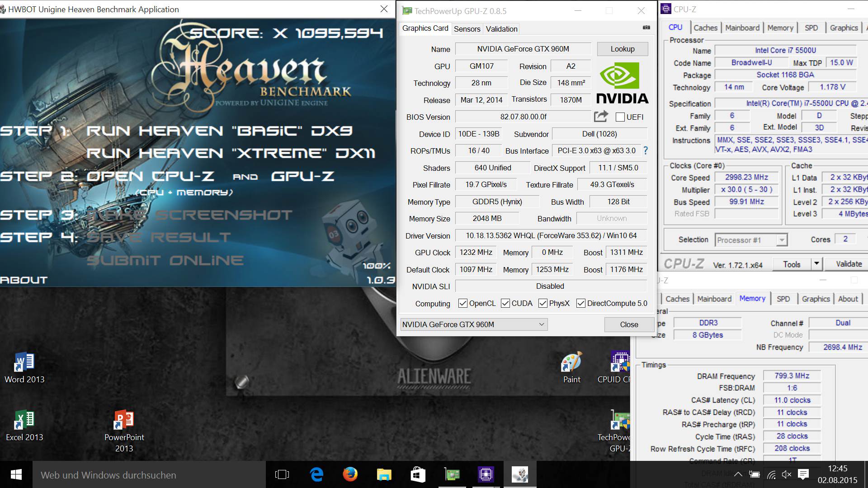Toggle the PhysX checkbox
Screen dimensions: 868x488
click(x=543, y=303)
